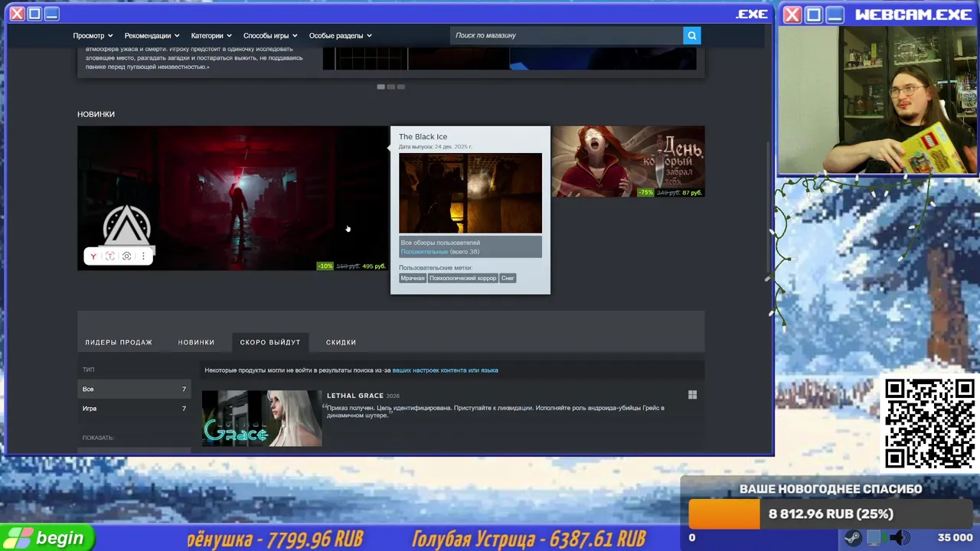980x551 pixels.
Task: Open the Категории dropdown
Action: (211, 35)
